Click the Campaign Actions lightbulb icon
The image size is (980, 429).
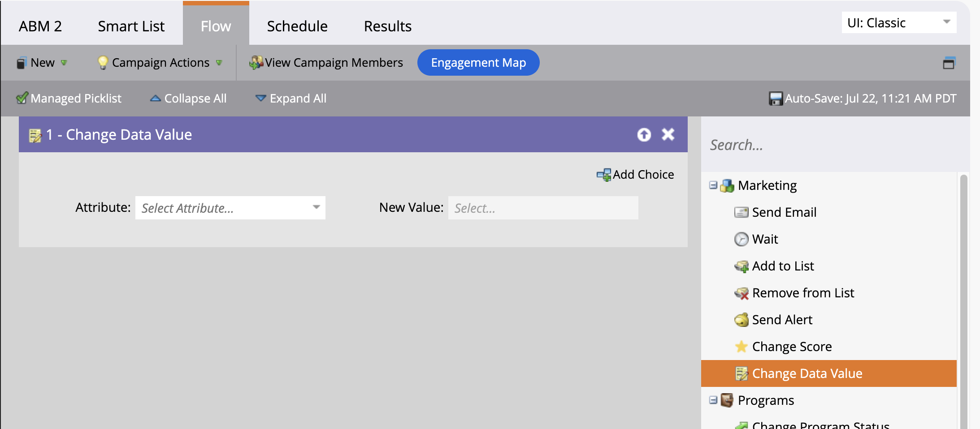[x=103, y=63]
